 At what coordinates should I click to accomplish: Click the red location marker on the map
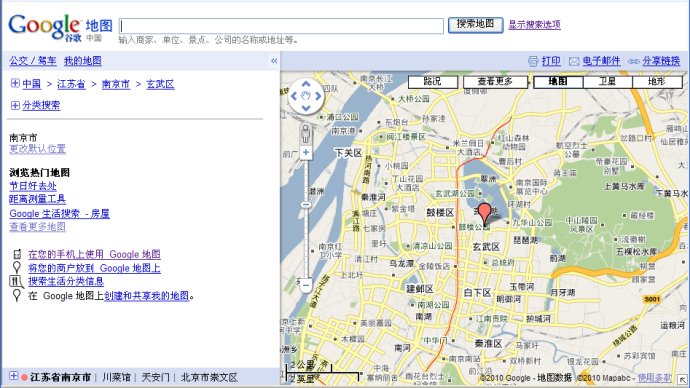484,214
